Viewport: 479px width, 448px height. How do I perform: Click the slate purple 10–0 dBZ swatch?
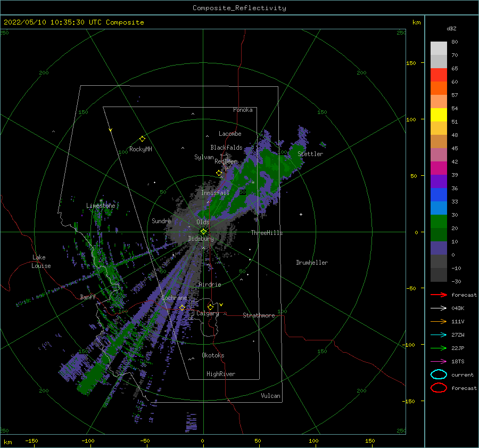click(x=439, y=248)
